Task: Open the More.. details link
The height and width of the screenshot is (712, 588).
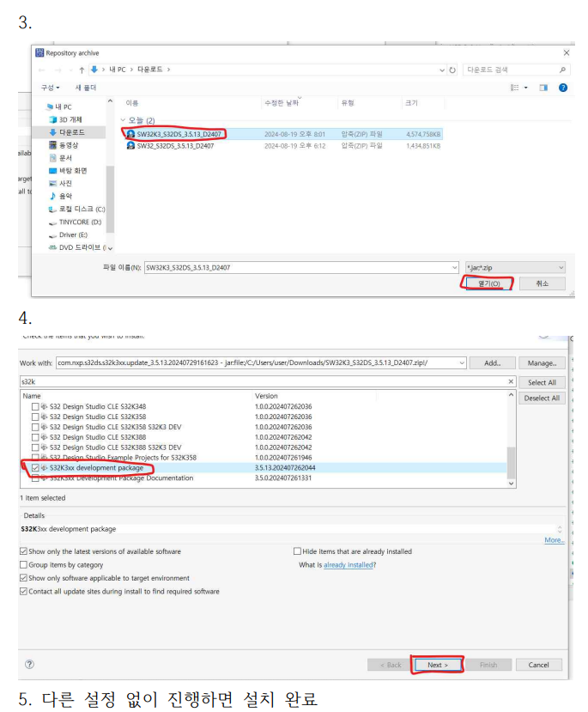Action: coord(555,540)
